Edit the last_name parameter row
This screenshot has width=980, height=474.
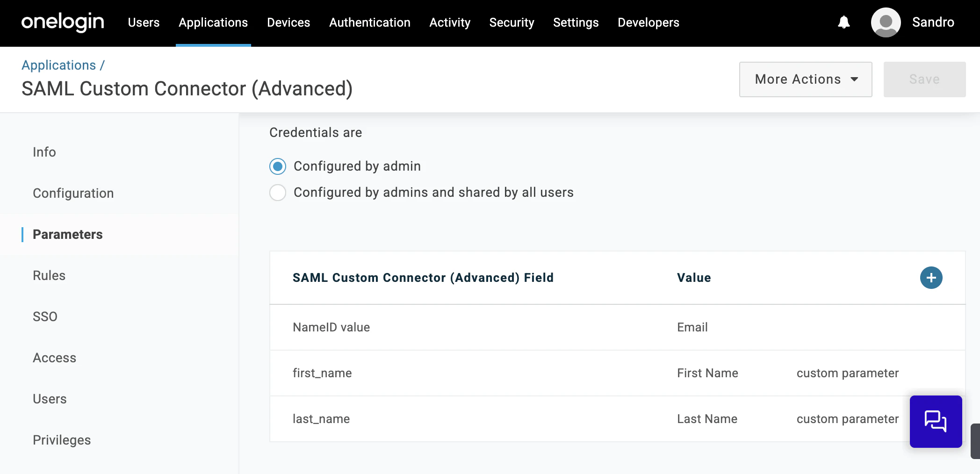tap(321, 419)
